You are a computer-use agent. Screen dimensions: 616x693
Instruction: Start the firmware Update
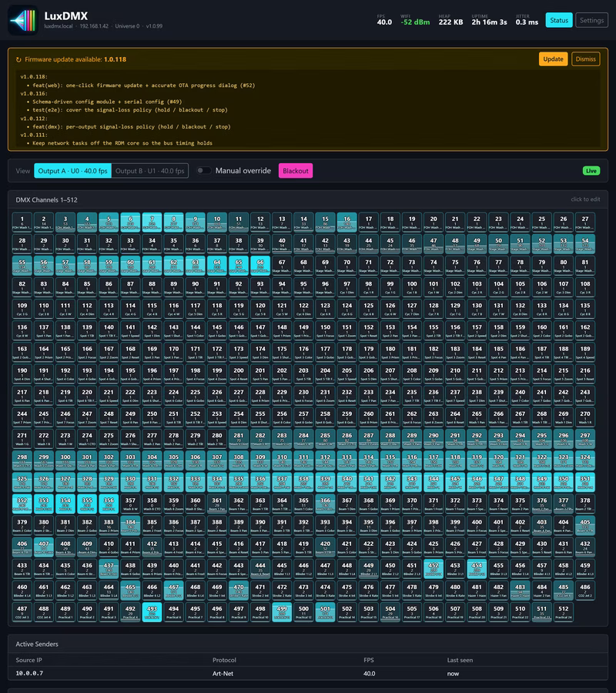click(554, 59)
